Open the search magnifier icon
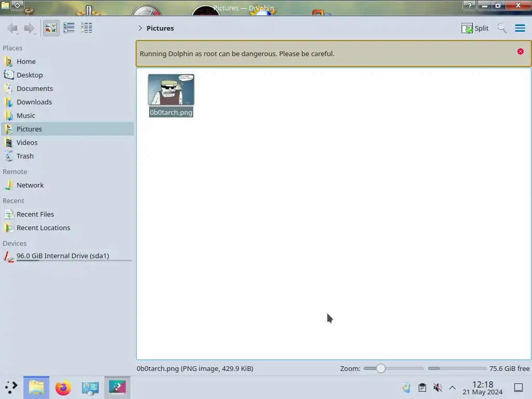Viewport: 532px width, 399px height. (x=502, y=28)
